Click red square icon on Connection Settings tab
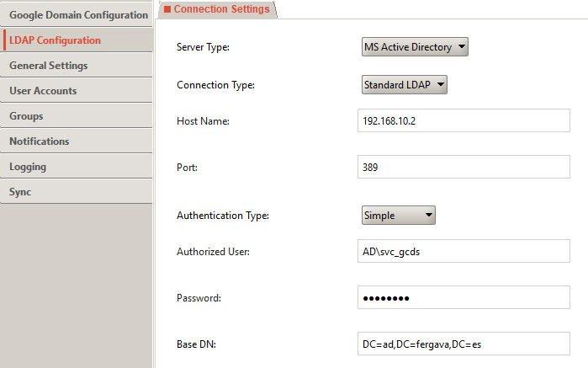Image resolution: width=588 pixels, height=368 pixels. coord(167,9)
